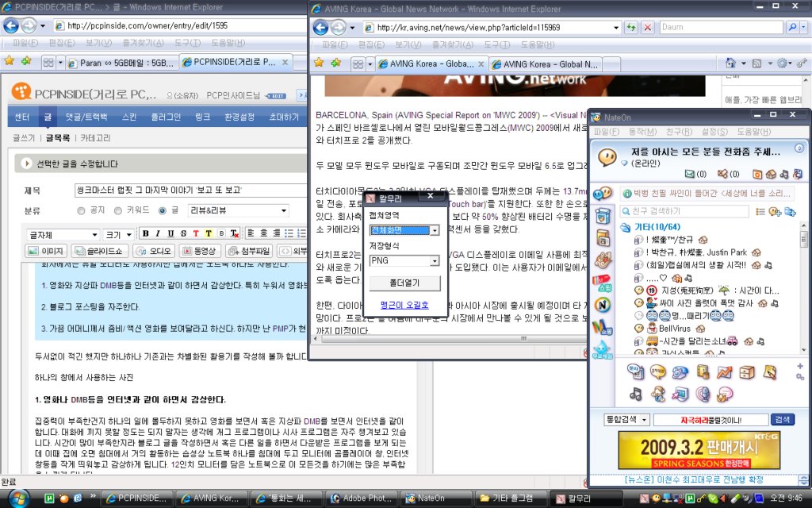Open the address bar dropdown in AVING window

click(x=615, y=28)
